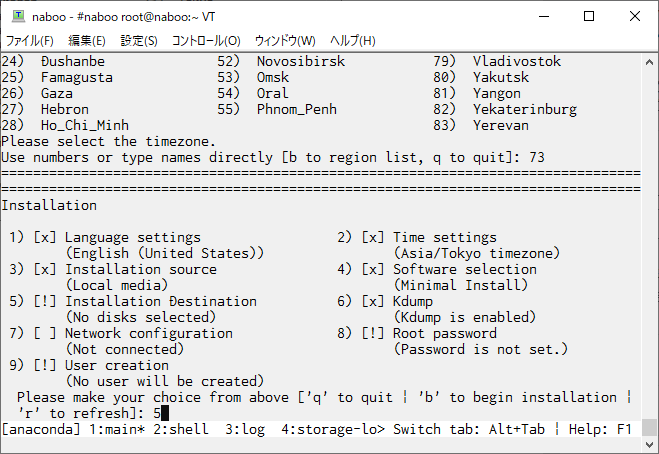The image size is (659, 454).
Task: Open the ウィンドウ(W) menu
Action: [x=285, y=41]
